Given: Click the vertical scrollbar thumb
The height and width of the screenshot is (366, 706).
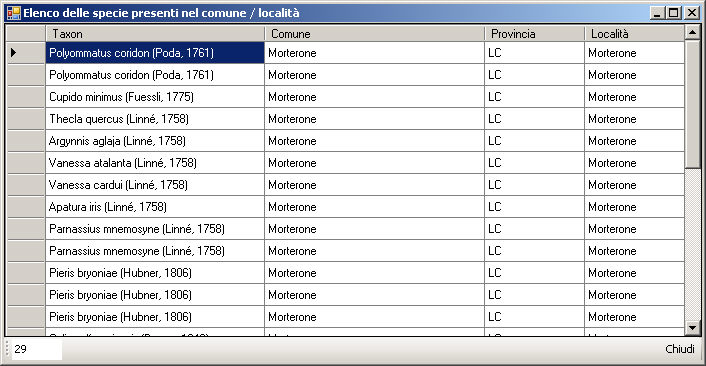Looking at the screenshot, I should (x=692, y=104).
